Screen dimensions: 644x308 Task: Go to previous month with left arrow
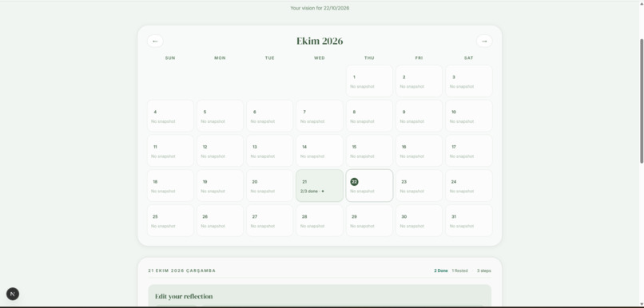[x=155, y=41]
